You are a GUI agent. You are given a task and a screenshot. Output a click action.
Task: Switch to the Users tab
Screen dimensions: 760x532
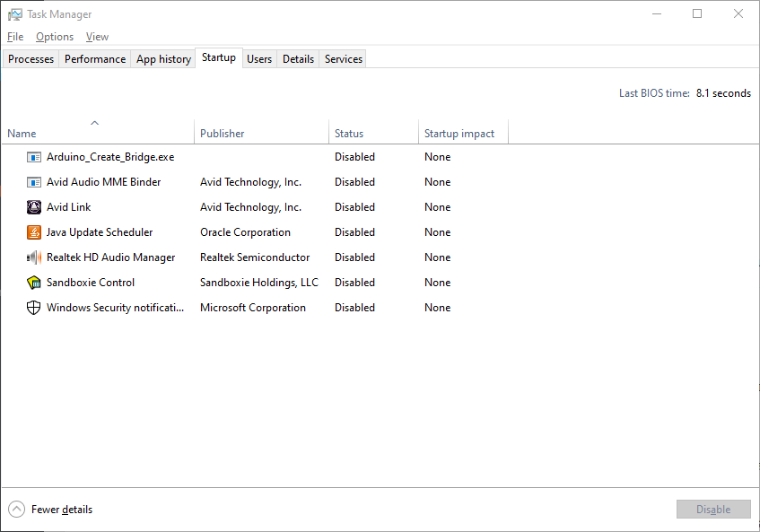pyautogui.click(x=259, y=59)
